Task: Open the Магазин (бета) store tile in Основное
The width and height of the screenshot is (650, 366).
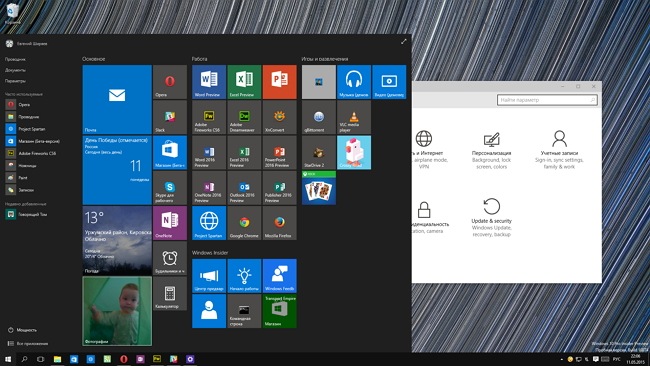Action: (170, 152)
